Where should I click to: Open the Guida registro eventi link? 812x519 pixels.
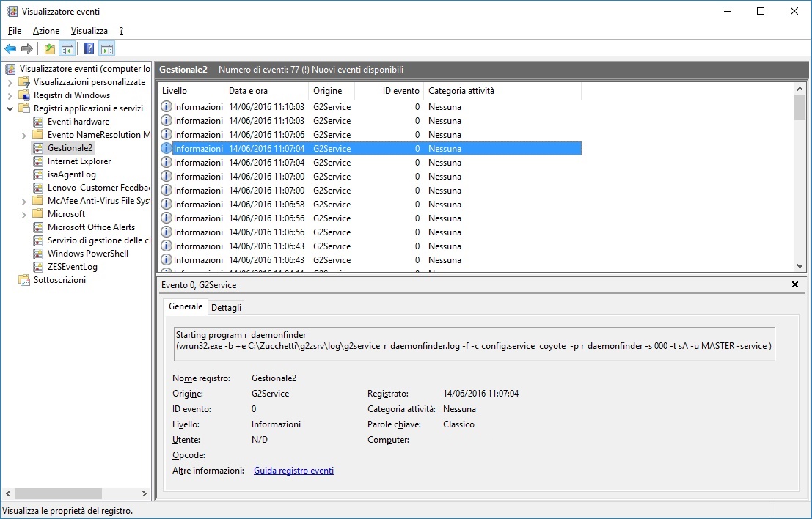[293, 471]
